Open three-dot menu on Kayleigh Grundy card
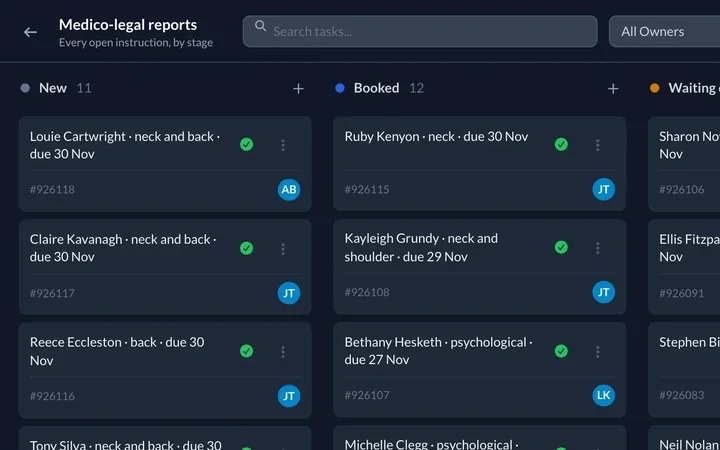Viewport: 720px width, 450px height. point(597,248)
